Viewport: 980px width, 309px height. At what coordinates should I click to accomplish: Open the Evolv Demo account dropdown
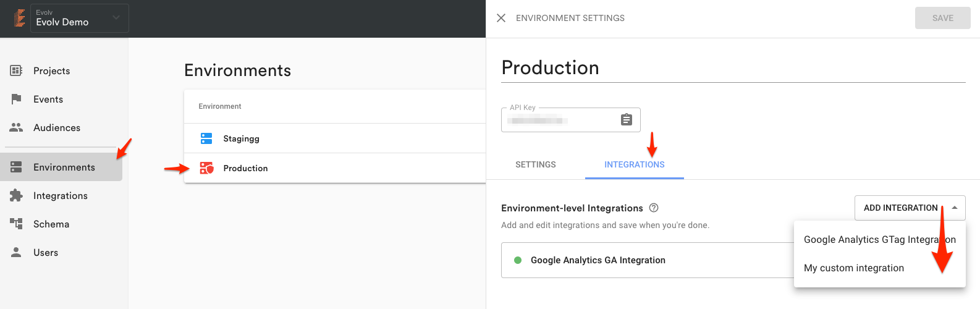[80, 18]
